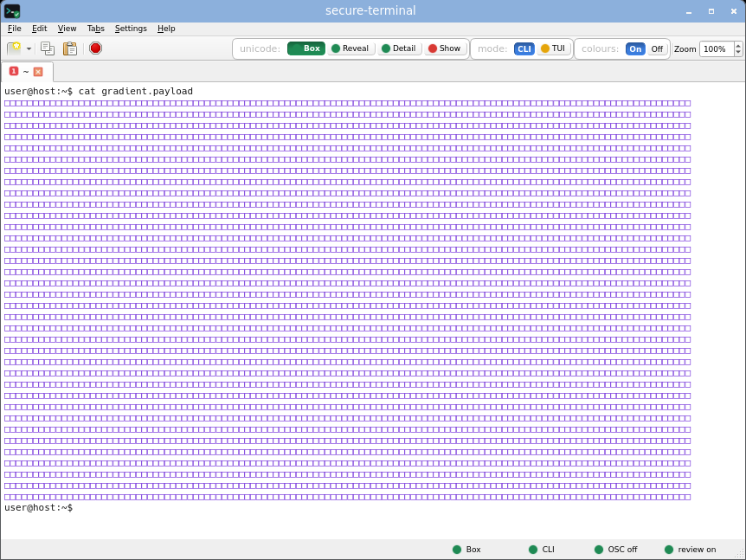
Task: Click the Zoom percentage field
Action: click(717, 49)
